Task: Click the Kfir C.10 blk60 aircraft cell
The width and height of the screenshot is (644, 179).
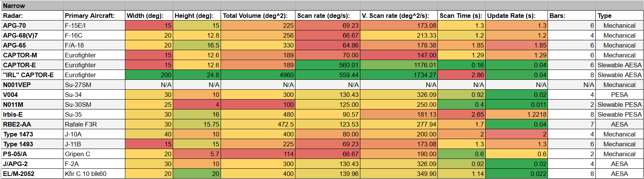Action: coord(86,174)
